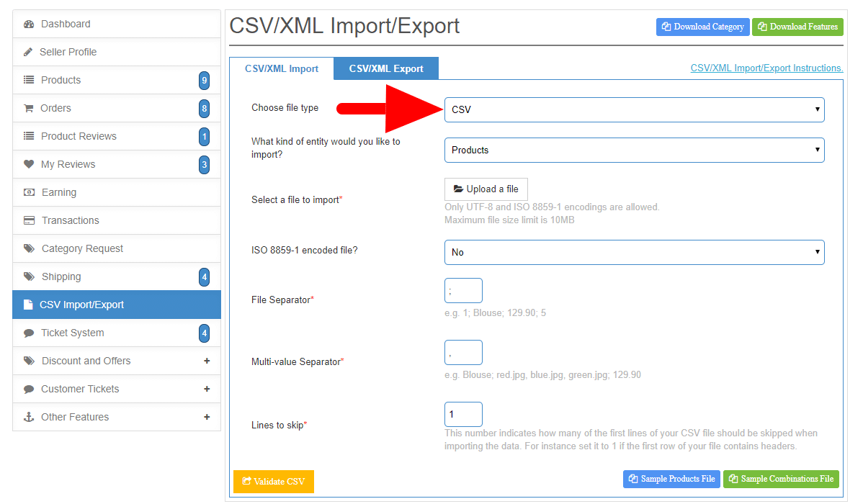Click the Validate CSV button
The image size is (863, 504).
[274, 482]
